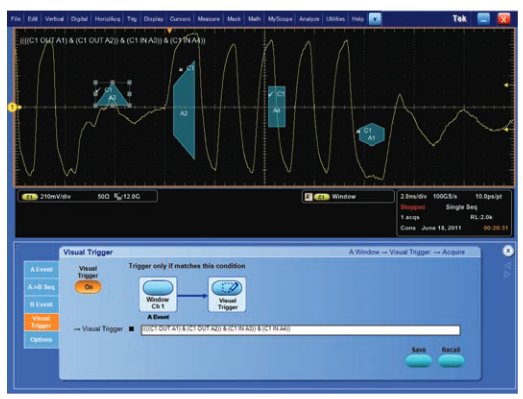Click the Stopped acquisition status
This screenshot has width=523, height=399.
click(x=413, y=207)
